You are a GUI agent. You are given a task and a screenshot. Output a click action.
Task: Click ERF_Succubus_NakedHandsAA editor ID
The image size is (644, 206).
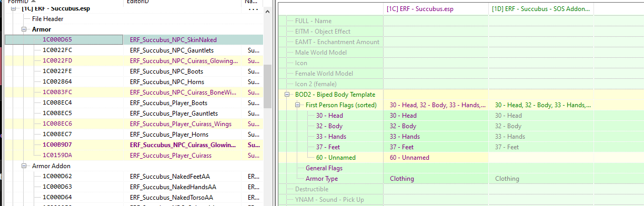(x=172, y=187)
